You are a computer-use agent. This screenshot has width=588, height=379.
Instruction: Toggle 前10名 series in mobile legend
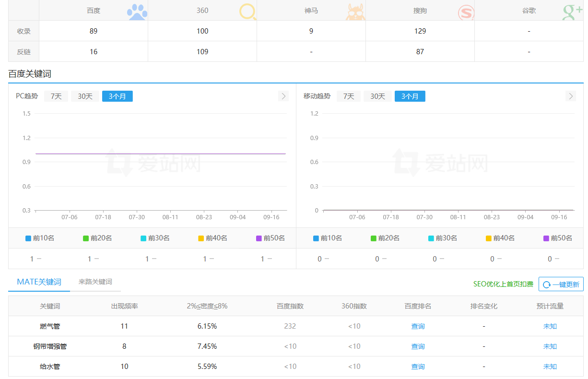[328, 238]
